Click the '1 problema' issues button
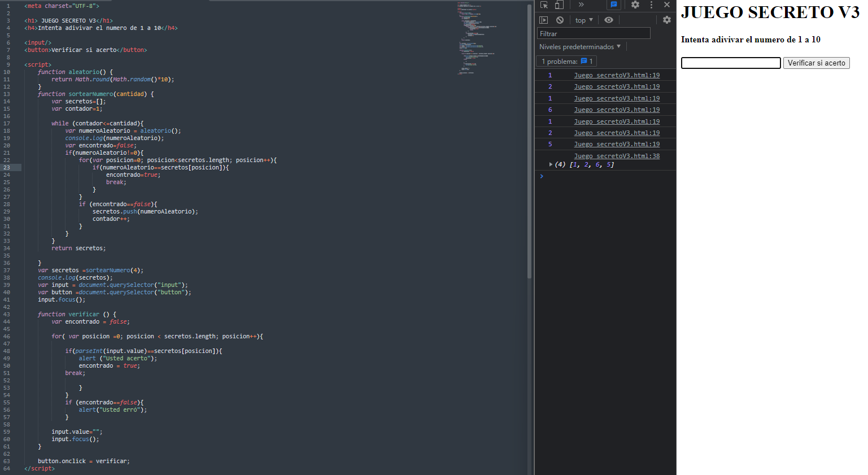 click(x=567, y=61)
